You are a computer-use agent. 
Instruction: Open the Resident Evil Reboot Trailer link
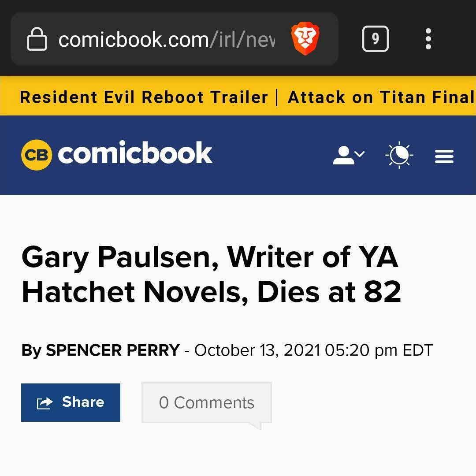point(144,97)
